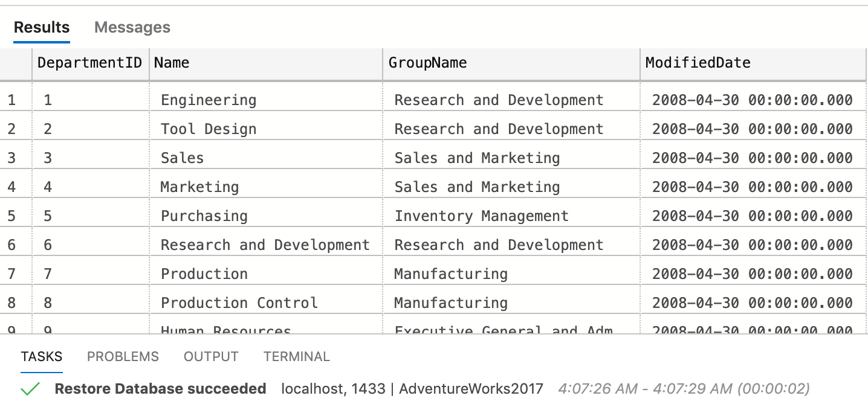Image resolution: width=868 pixels, height=413 pixels.
Task: Switch to the Messages tab
Action: pos(132,28)
